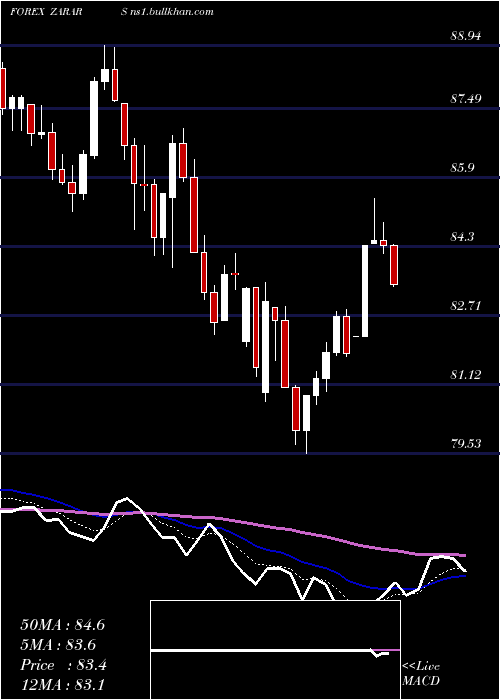
Task: Click the 82.71 price level label
Action: [466, 306]
